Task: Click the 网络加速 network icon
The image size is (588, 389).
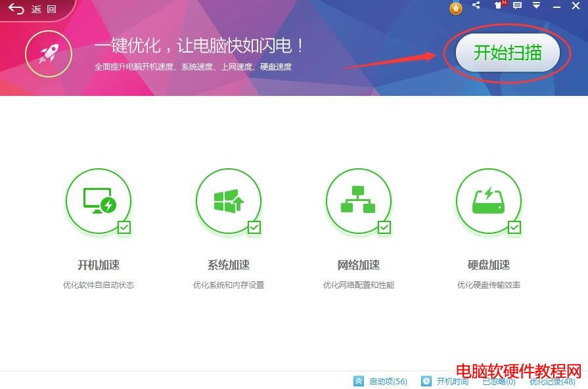Action: tap(358, 201)
